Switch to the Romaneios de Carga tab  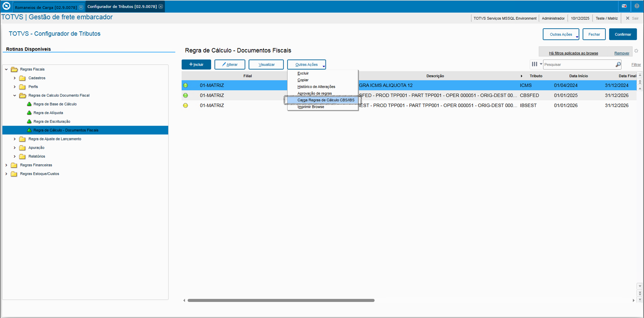point(46,7)
